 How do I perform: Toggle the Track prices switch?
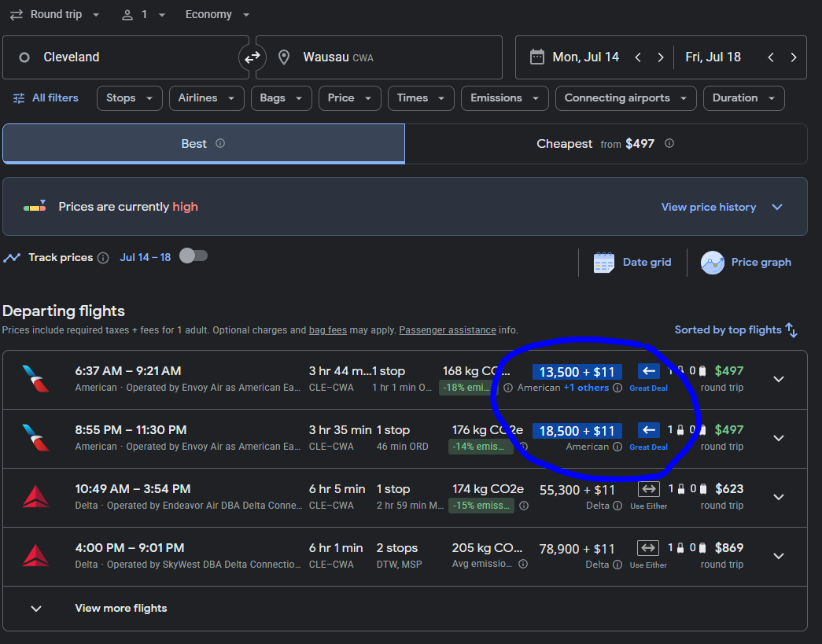point(194,256)
